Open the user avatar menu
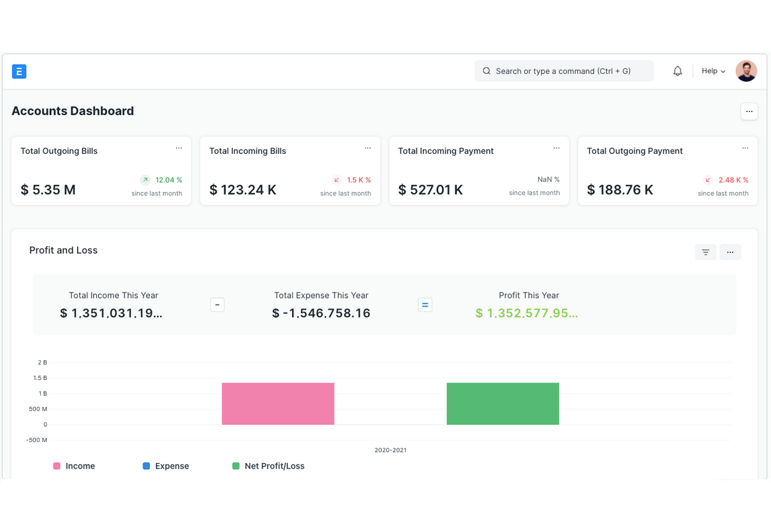 [746, 71]
